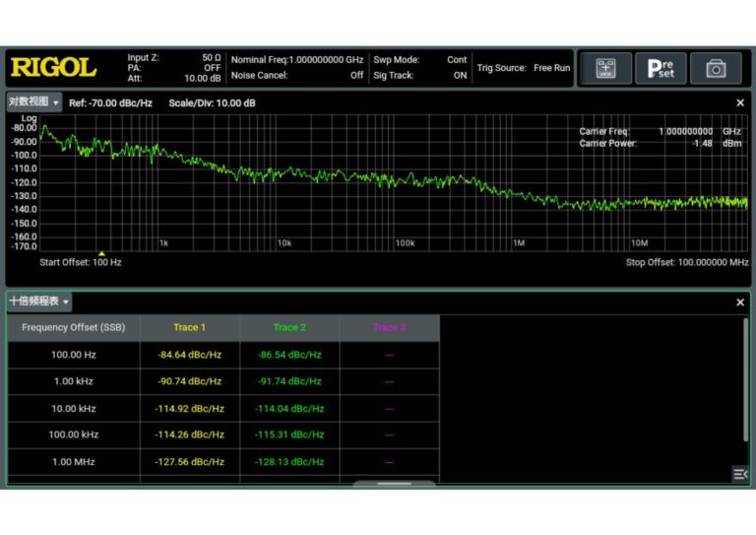Image resolution: width=756 pixels, height=535 pixels.
Task: Click the Frequency Offset (SSB) header
Action: [x=73, y=327]
